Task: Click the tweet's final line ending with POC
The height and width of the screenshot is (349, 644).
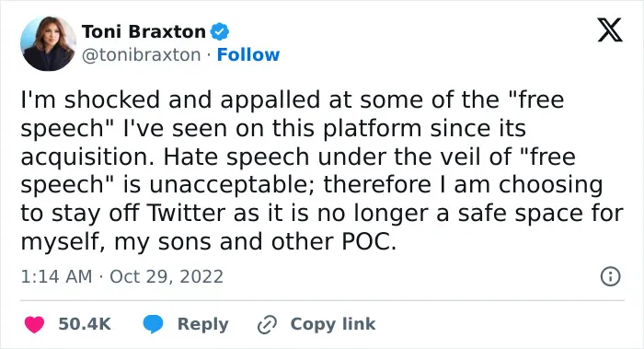Action: [209, 242]
